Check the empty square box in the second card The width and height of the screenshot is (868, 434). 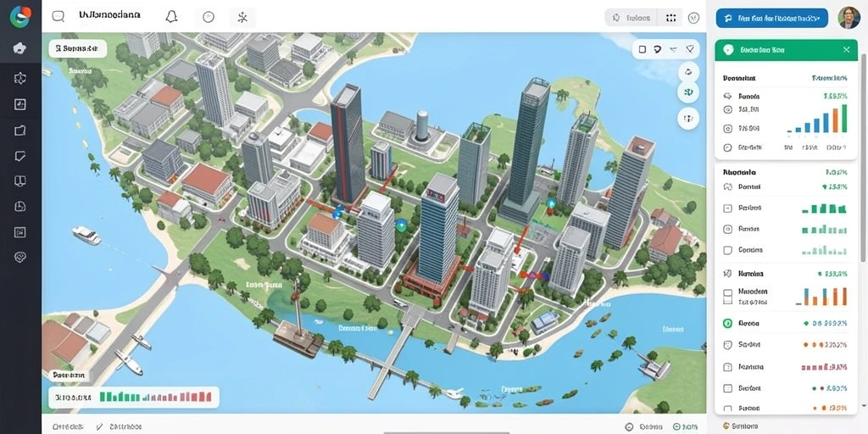click(x=727, y=250)
